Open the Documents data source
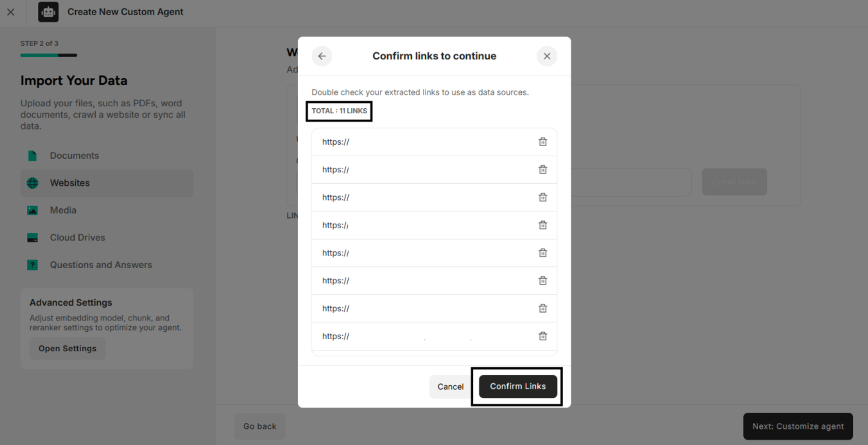 pos(107,155)
